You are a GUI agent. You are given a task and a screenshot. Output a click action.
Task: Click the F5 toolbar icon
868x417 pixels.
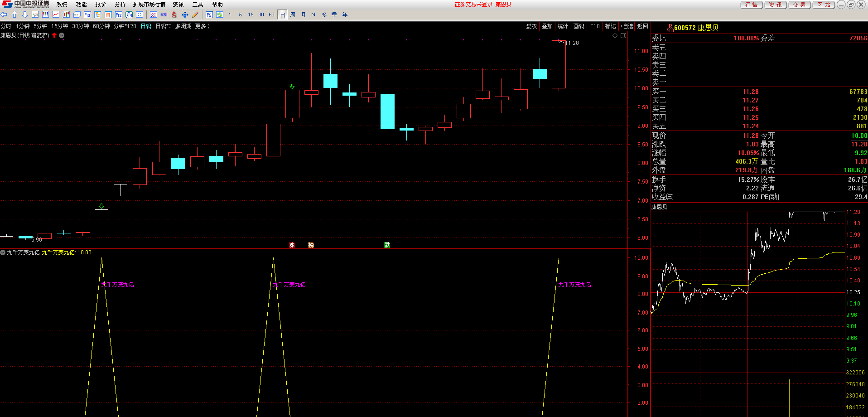[209, 15]
